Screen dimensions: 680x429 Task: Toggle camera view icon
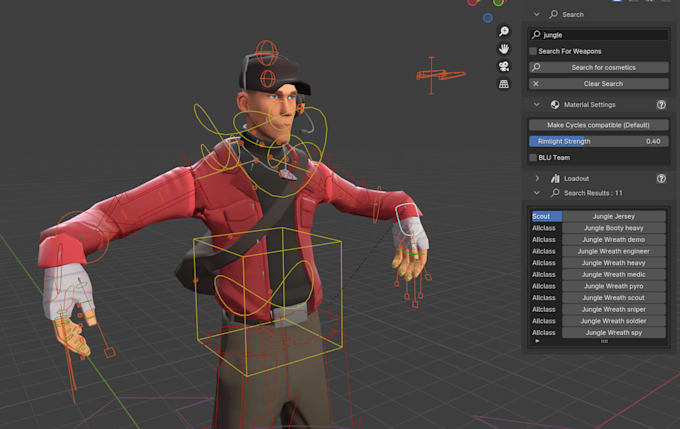504,66
